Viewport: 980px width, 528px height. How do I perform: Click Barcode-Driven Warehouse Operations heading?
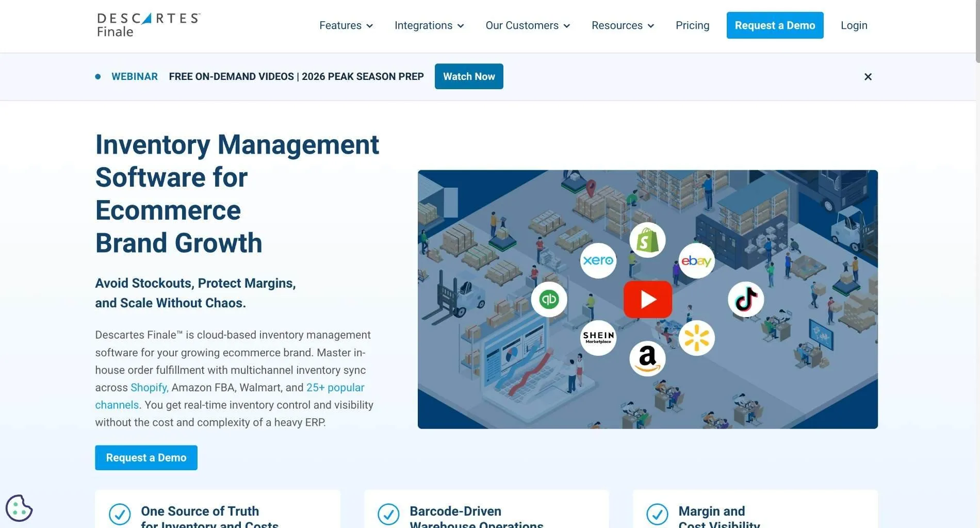pyautogui.click(x=476, y=517)
